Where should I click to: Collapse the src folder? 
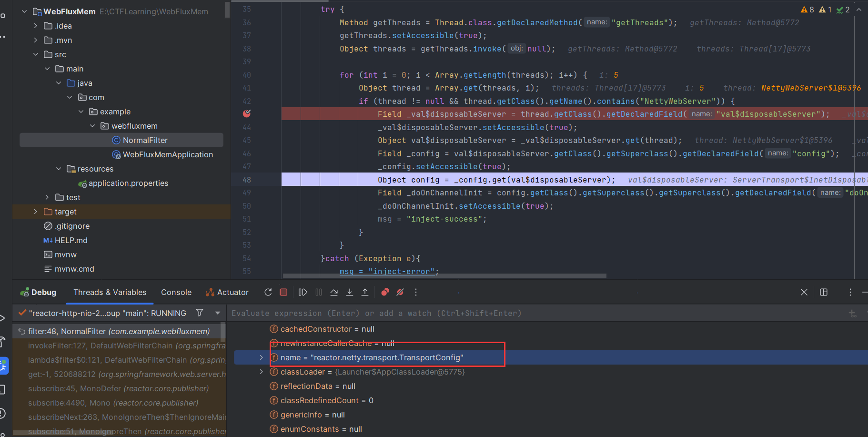pyautogui.click(x=36, y=54)
